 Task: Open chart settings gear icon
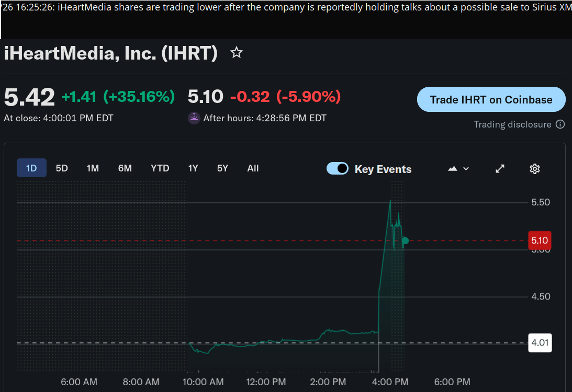click(534, 169)
